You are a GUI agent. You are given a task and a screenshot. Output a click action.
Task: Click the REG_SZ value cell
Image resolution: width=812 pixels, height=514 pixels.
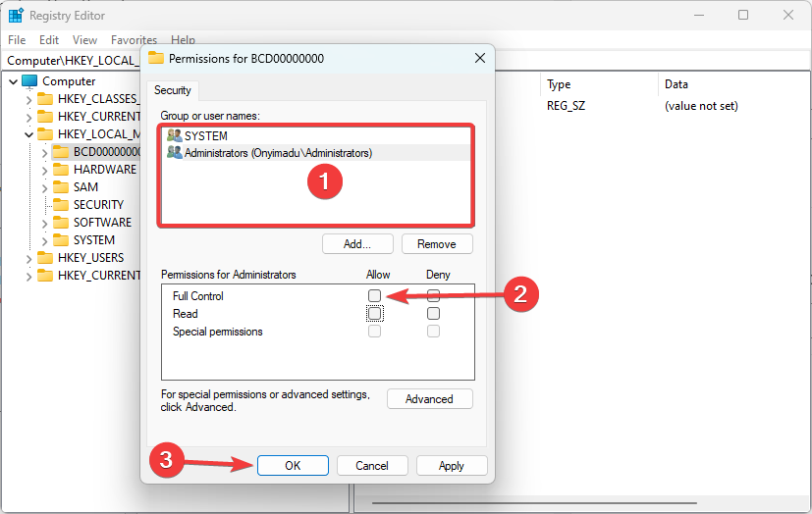pyautogui.click(x=566, y=106)
